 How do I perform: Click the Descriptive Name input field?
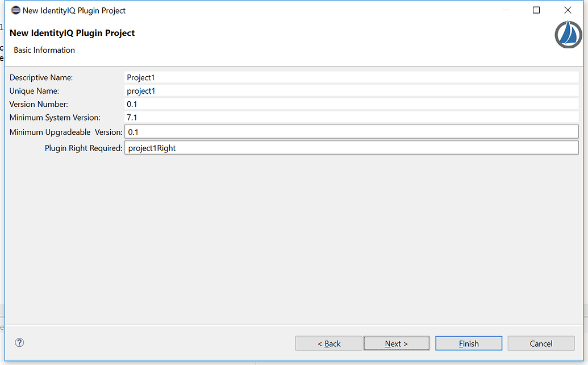point(341,77)
